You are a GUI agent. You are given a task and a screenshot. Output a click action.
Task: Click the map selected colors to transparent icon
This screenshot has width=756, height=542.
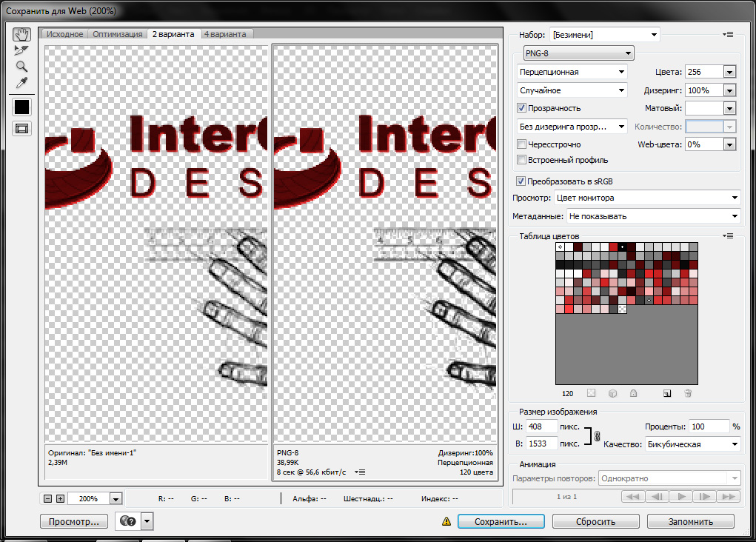click(592, 393)
